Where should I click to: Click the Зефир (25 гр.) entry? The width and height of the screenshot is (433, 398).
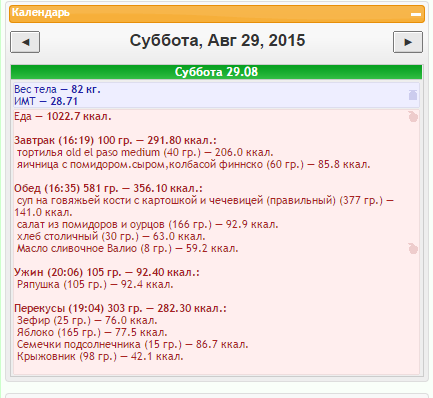click(87, 320)
